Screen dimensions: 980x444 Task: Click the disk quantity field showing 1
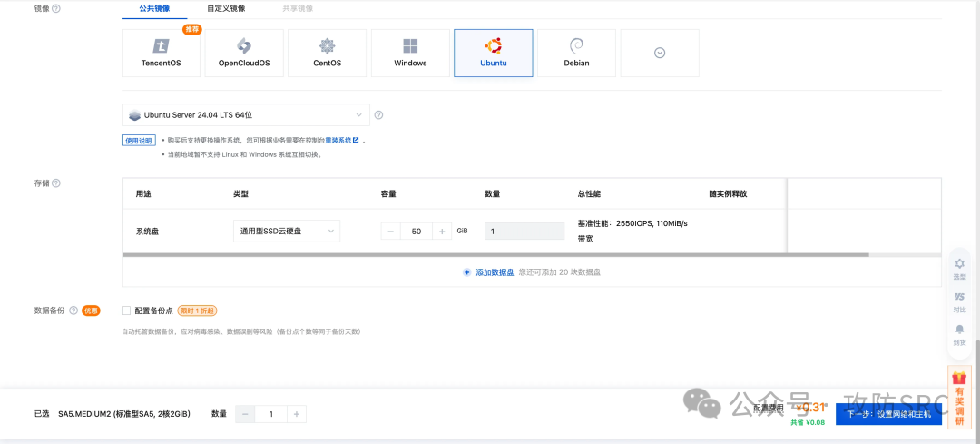524,231
